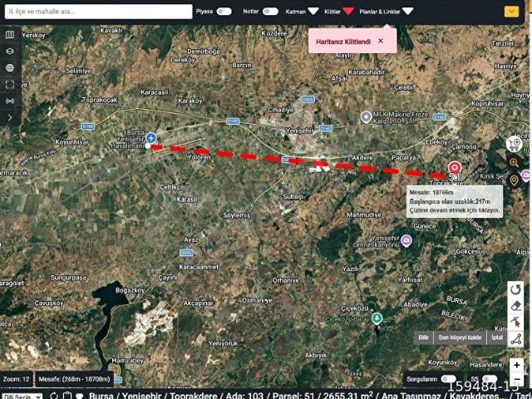
Task: Click the Köprühisar village label
Action: click(x=488, y=103)
